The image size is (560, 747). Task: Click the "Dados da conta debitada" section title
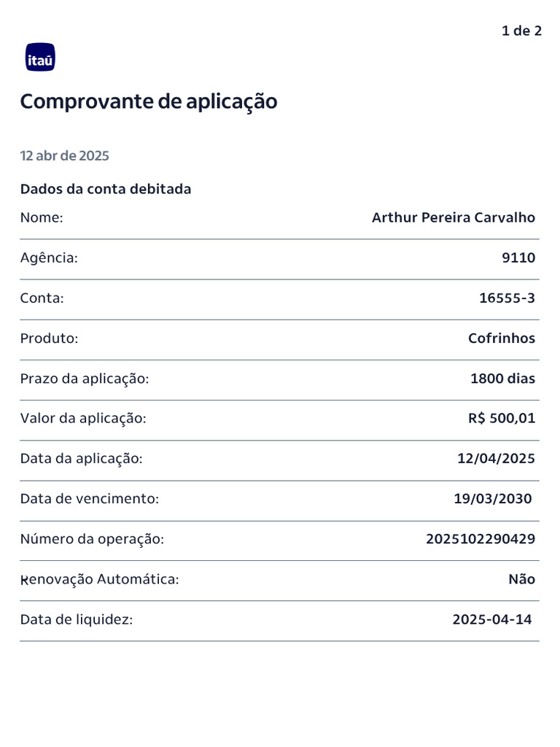pyautogui.click(x=106, y=189)
